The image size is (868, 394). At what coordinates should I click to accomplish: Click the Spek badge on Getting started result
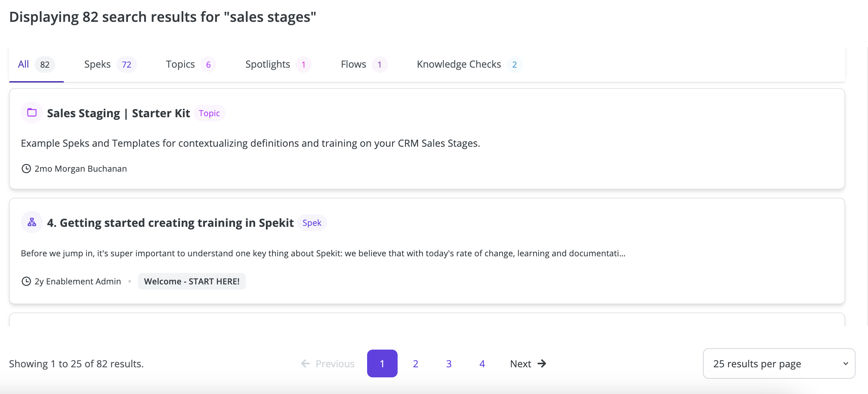(312, 223)
